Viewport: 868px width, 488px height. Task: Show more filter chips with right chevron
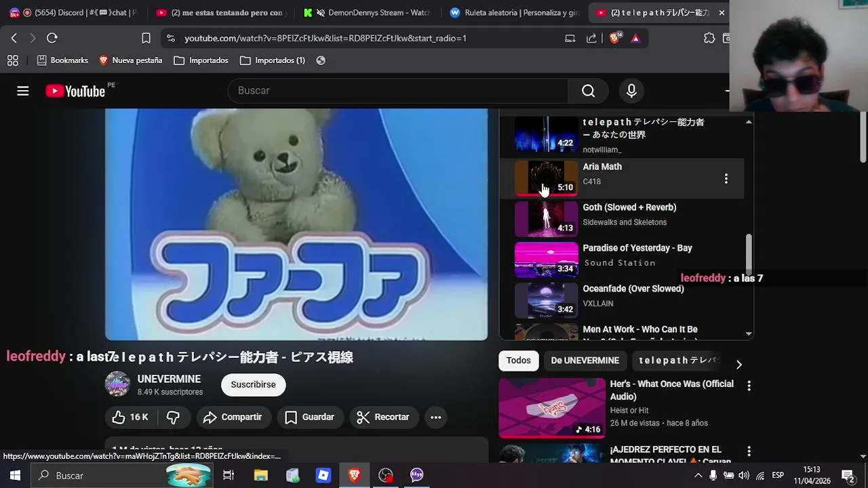pos(738,365)
